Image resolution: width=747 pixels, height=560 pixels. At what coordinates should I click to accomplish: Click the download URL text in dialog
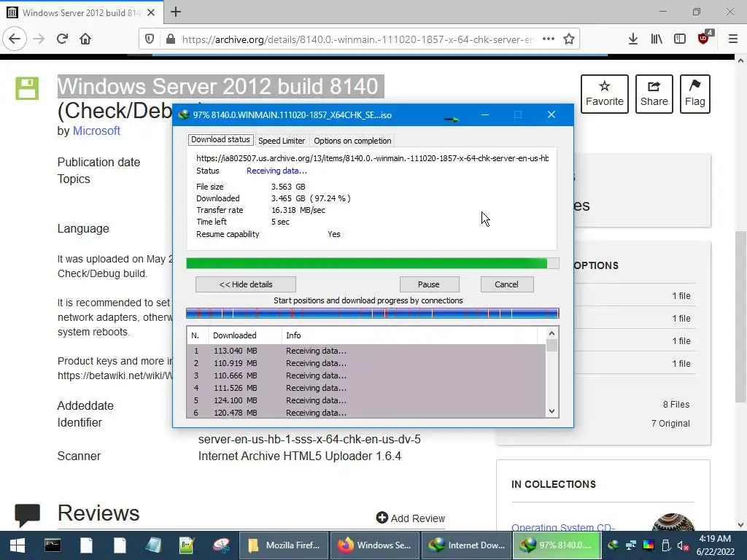372,158
